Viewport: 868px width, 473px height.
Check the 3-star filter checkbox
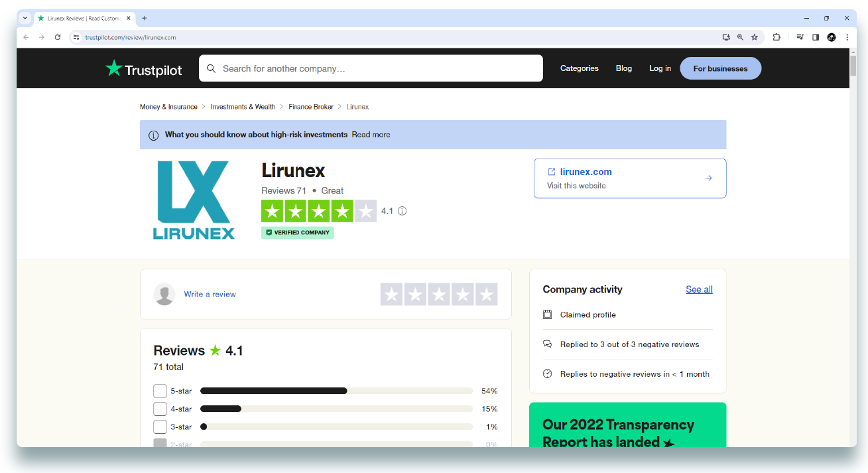[x=160, y=427]
